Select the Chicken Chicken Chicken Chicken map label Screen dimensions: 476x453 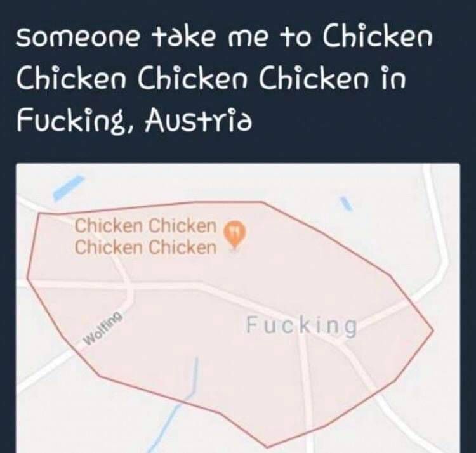(146, 237)
